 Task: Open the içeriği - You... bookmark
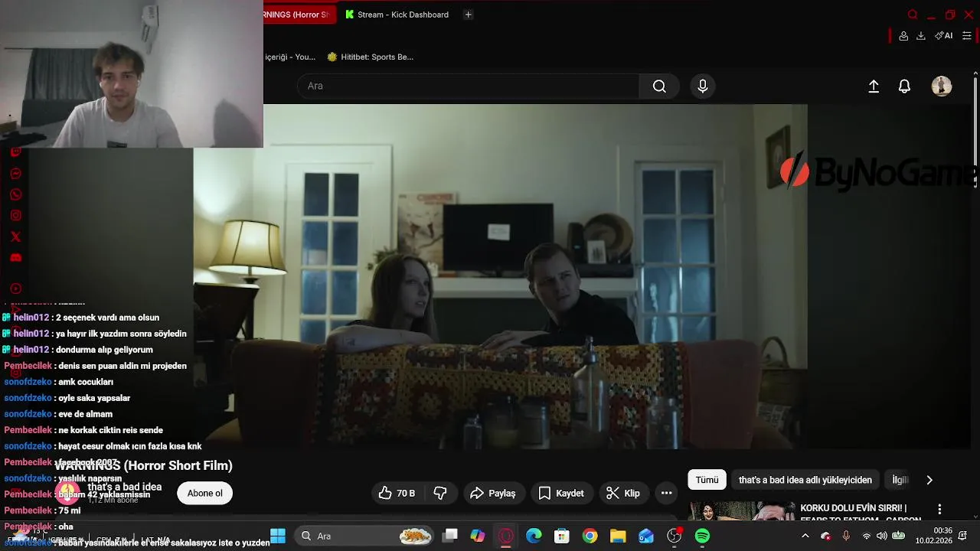[x=290, y=57]
